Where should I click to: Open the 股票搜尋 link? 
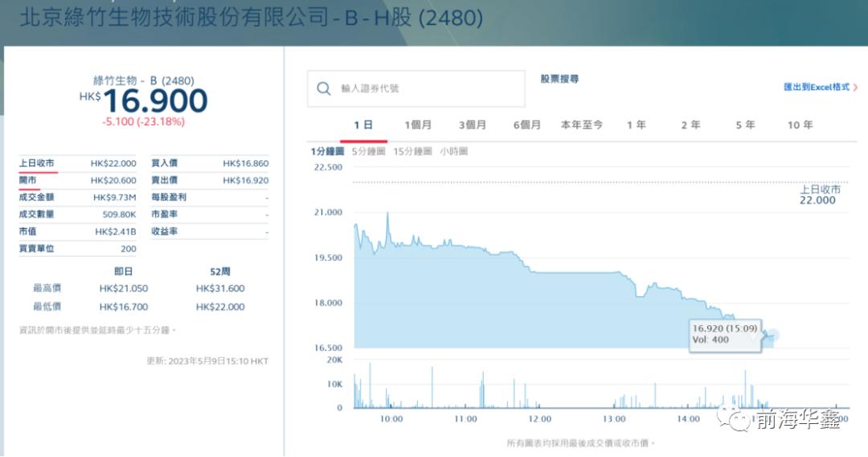tap(559, 79)
